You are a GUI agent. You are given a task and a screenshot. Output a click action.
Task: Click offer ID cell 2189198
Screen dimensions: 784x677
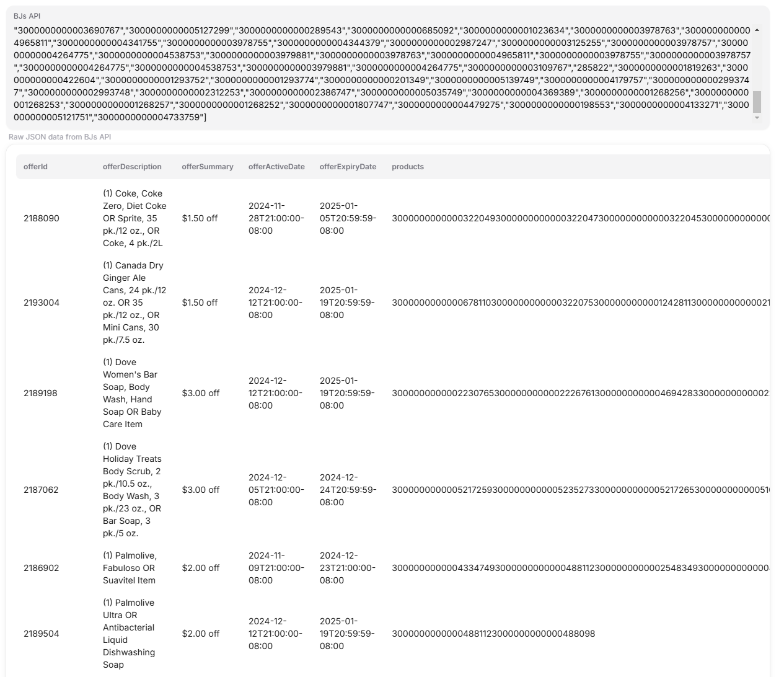point(41,393)
